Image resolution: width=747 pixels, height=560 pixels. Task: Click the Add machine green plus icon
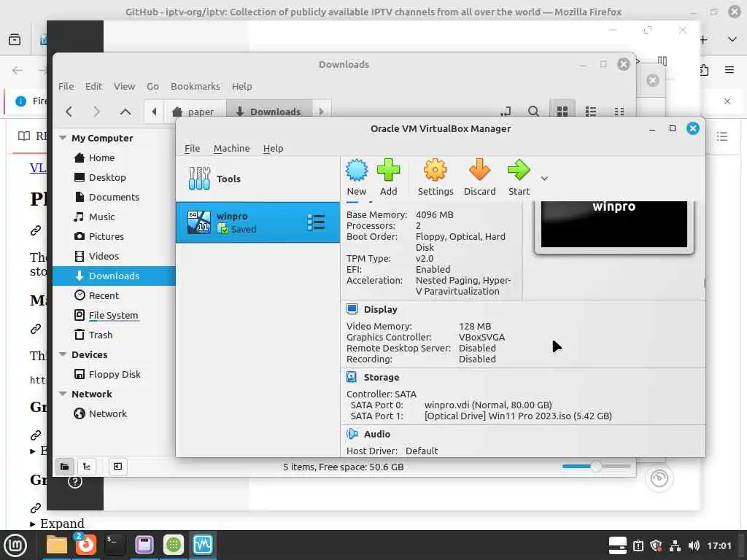[x=388, y=177]
